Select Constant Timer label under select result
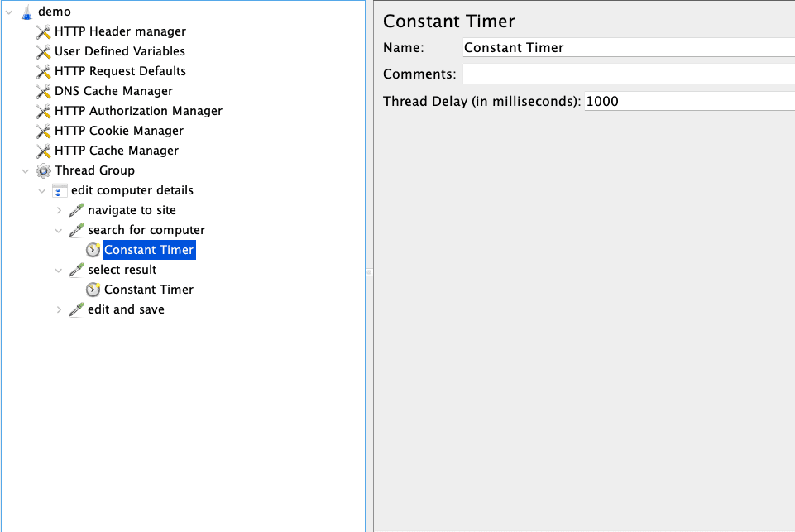This screenshot has width=795, height=532. point(149,290)
